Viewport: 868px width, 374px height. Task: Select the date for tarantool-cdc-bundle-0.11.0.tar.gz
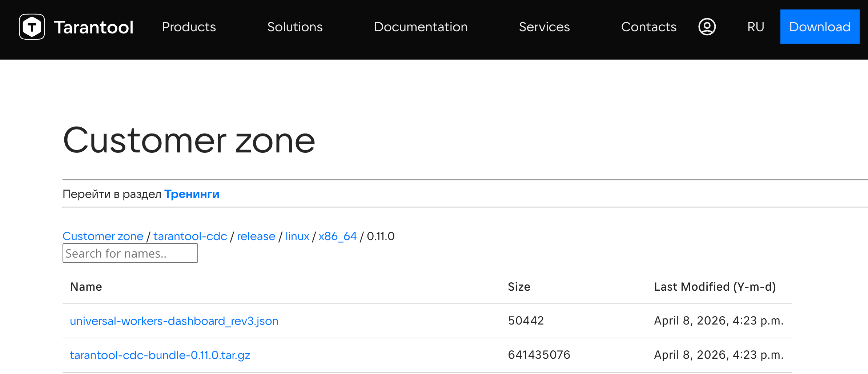pyautogui.click(x=719, y=355)
